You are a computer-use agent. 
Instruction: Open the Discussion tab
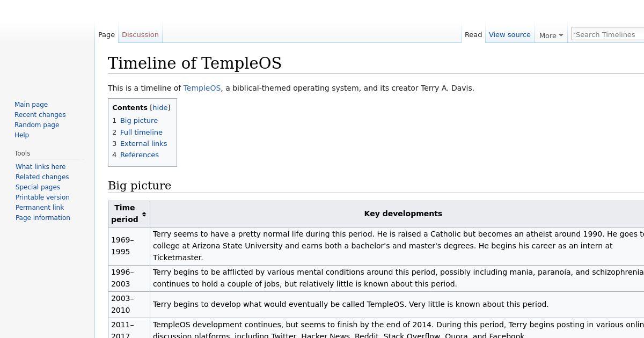[x=140, y=34]
